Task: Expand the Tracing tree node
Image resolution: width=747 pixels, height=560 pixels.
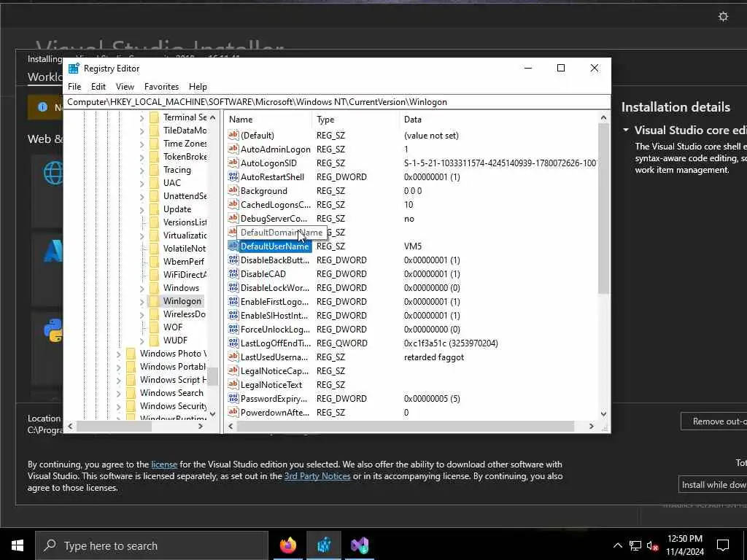Action: [142, 170]
